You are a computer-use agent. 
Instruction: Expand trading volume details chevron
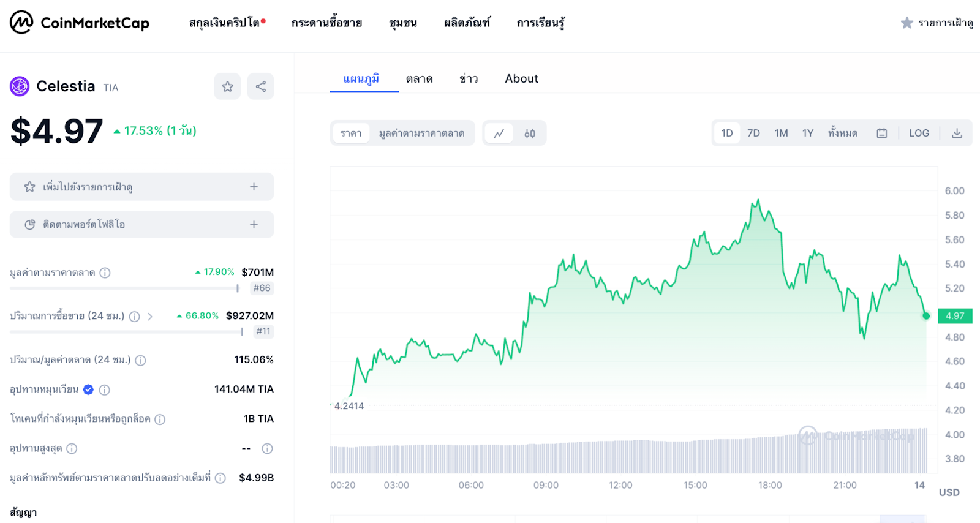(x=150, y=317)
